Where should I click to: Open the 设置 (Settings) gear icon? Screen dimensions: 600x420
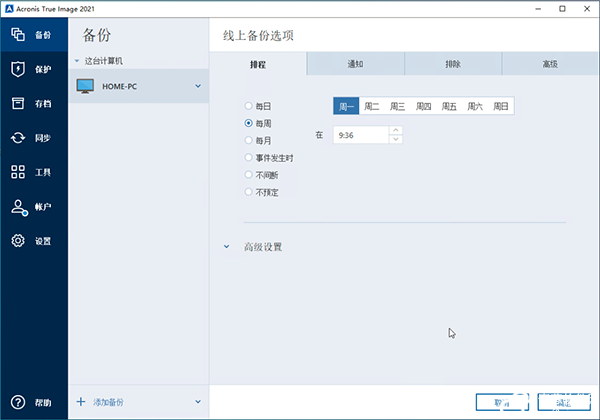point(18,241)
